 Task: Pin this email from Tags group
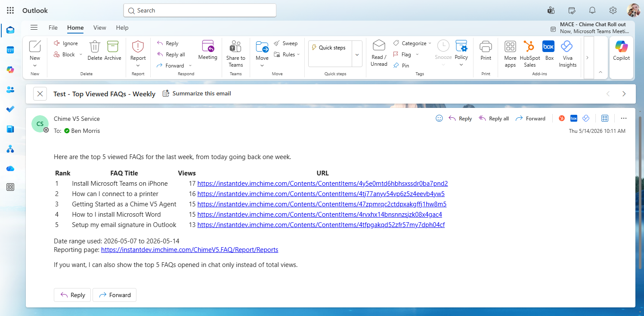coord(401,66)
